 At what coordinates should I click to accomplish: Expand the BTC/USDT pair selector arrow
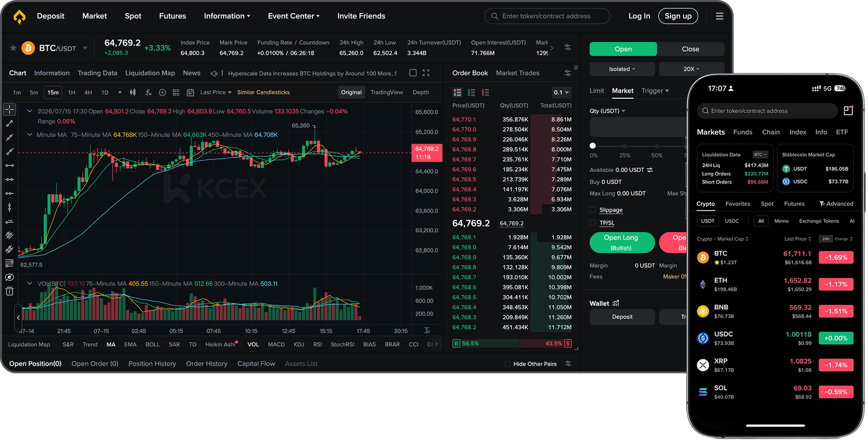click(x=85, y=48)
